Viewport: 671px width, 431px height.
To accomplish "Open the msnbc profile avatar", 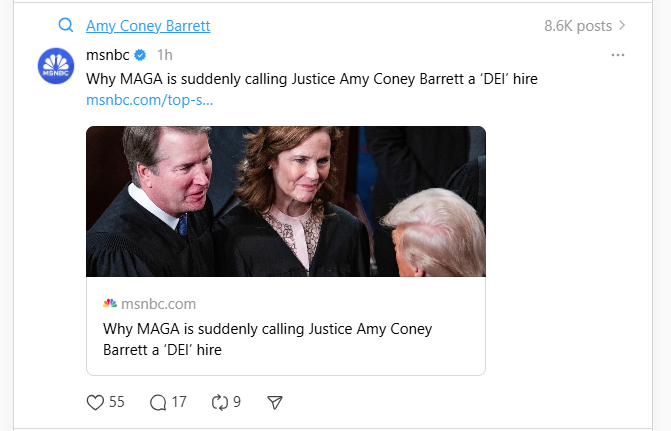I will (56, 67).
